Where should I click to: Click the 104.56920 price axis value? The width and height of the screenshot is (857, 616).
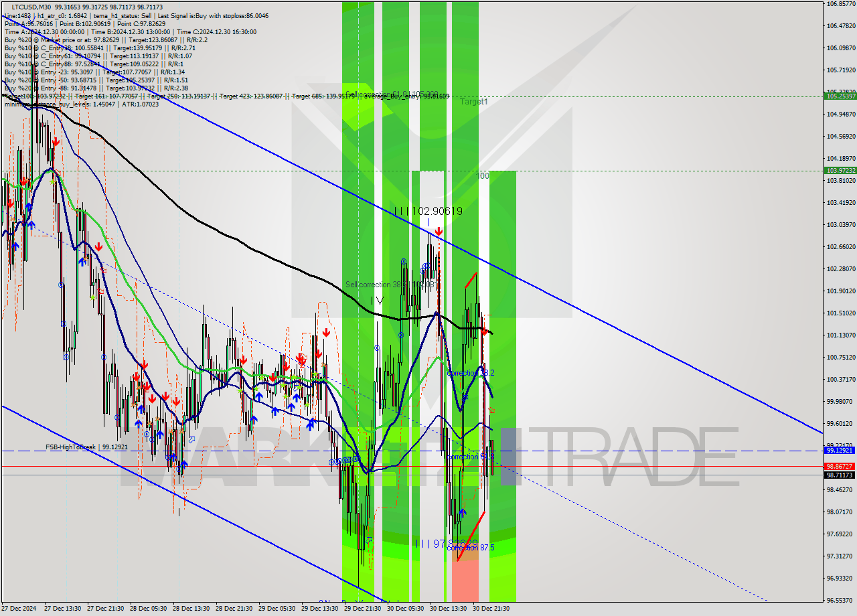[x=840, y=136]
